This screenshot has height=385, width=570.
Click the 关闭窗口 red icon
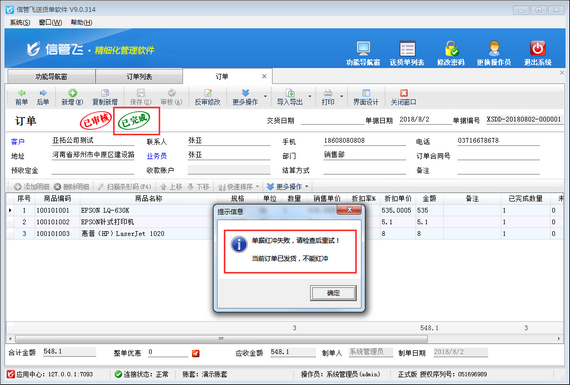tap(404, 93)
